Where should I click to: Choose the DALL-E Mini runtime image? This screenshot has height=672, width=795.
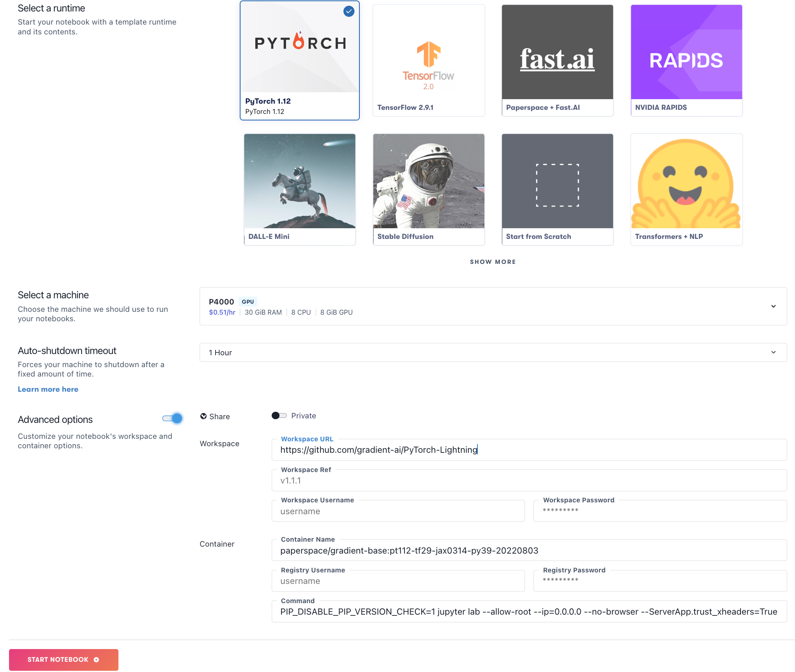coord(300,181)
